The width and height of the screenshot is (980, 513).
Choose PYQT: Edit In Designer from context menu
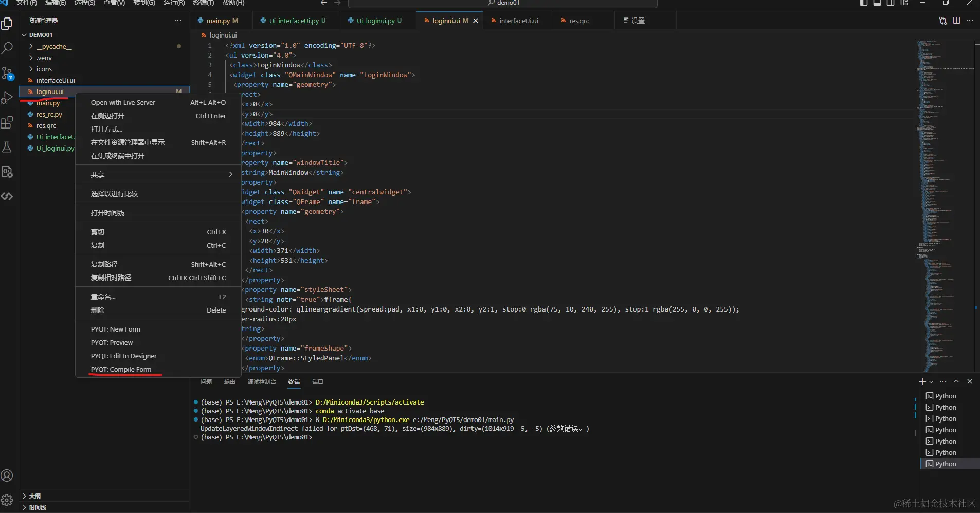[124, 356]
